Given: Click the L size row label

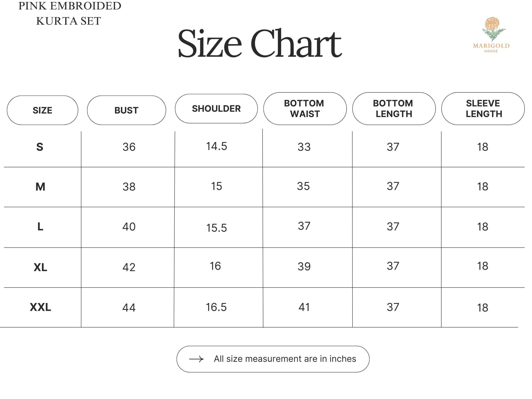Looking at the screenshot, I should click(40, 227).
